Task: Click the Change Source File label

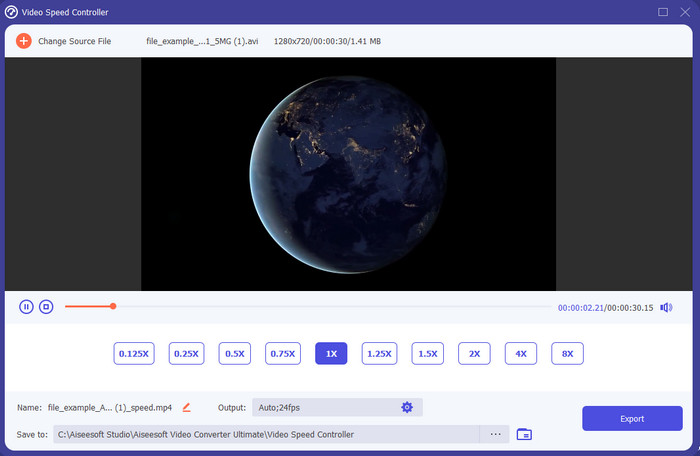Action: [74, 41]
